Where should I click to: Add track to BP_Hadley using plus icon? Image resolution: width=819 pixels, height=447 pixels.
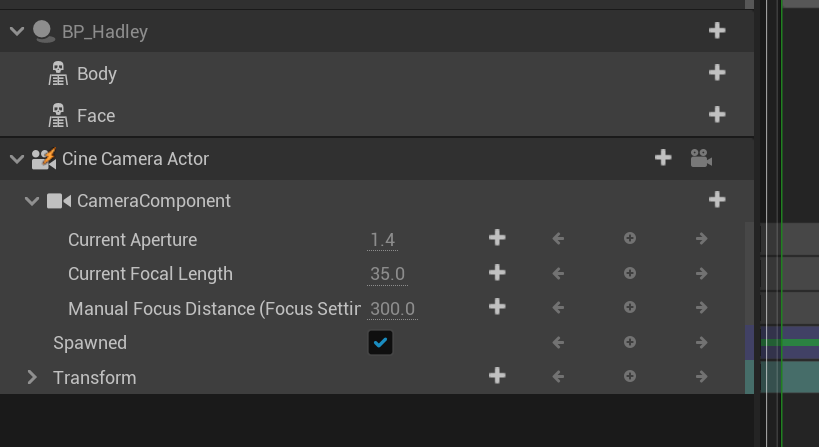717,31
